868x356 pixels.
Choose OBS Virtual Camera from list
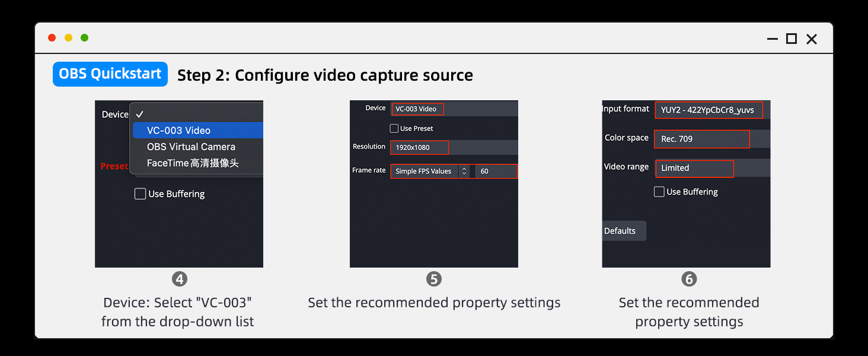[191, 147]
